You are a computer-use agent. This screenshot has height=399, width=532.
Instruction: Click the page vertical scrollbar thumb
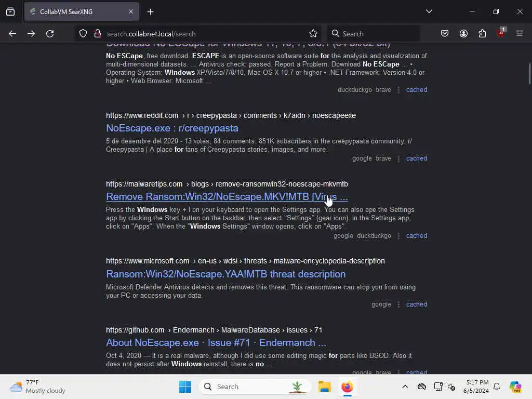[529, 73]
